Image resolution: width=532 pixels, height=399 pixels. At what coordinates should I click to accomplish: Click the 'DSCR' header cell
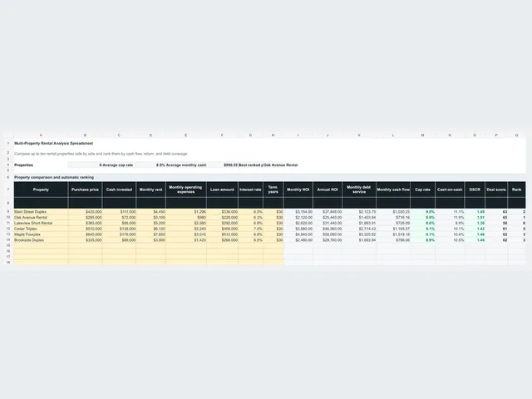(475, 190)
